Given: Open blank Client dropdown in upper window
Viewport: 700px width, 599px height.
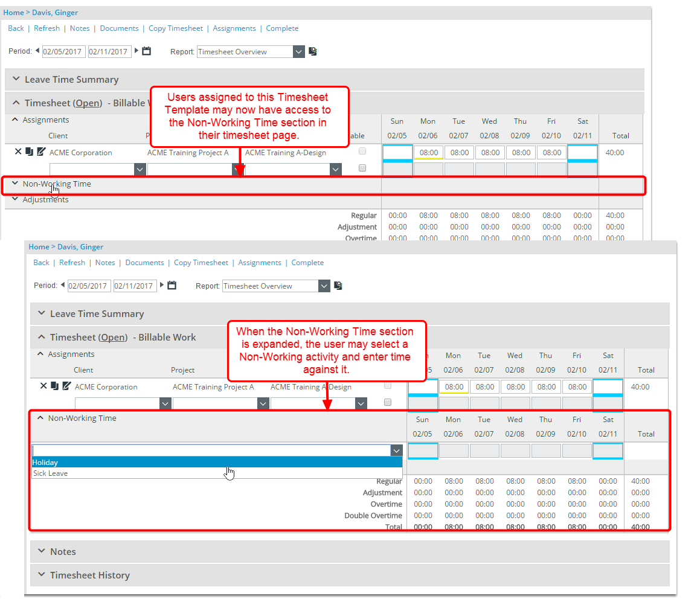Looking at the screenshot, I should (140, 170).
